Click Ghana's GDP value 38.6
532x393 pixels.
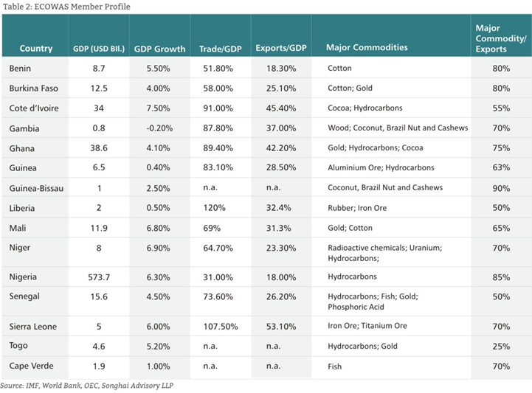click(99, 148)
